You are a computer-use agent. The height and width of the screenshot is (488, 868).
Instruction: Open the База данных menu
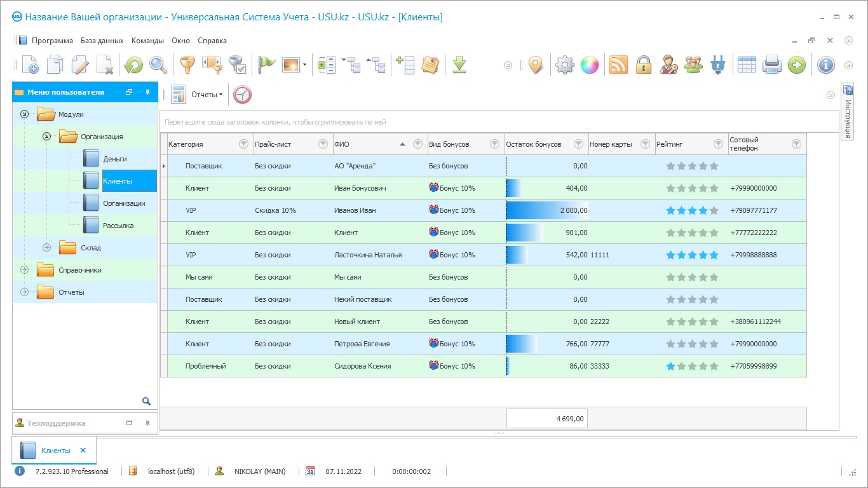(x=102, y=41)
